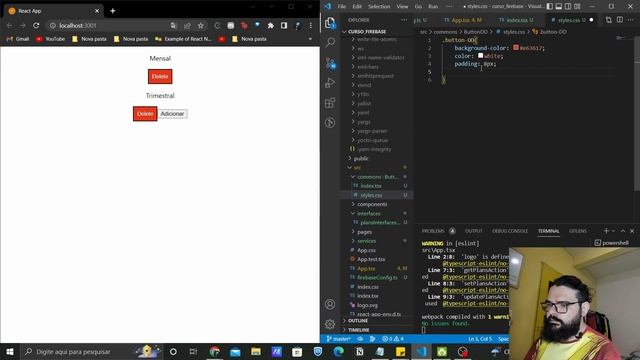Reload the browser page
Image resolution: width=640 pixels, height=360 pixels.
pos(36,25)
